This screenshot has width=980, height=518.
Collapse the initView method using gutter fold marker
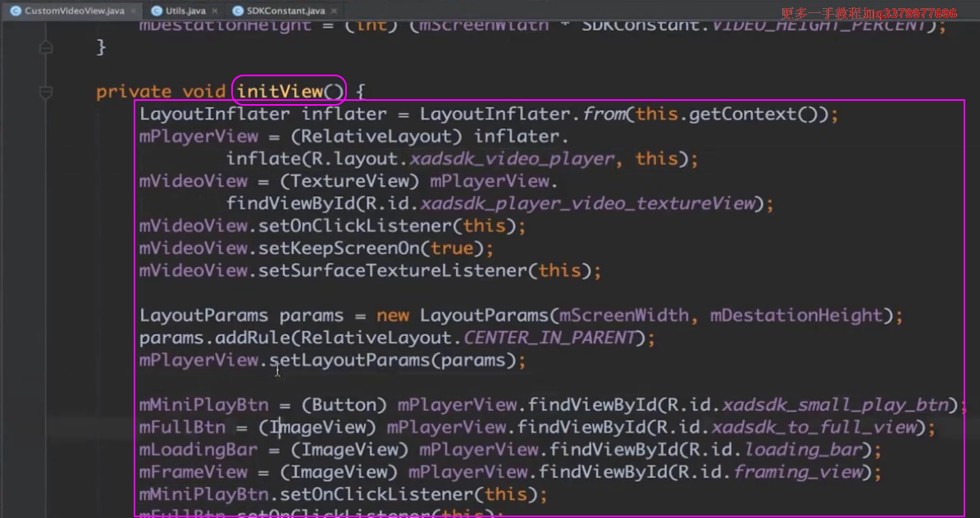coord(46,91)
